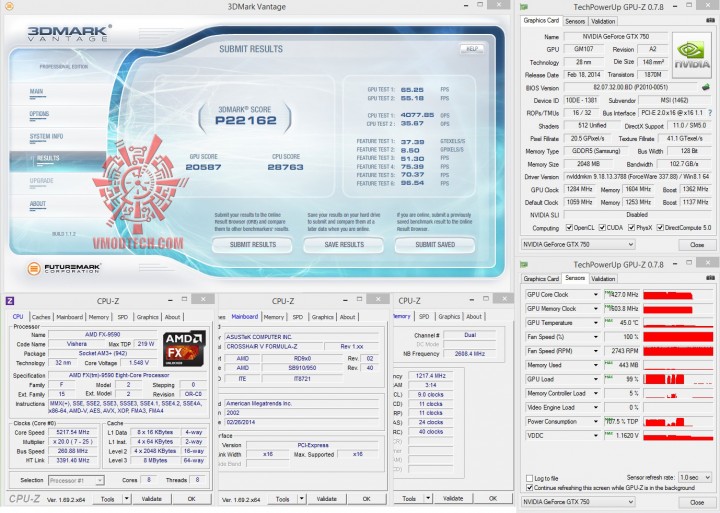The image size is (720, 513).
Task: Click the BIOS Version field in GPU-Z
Action: coord(630,87)
